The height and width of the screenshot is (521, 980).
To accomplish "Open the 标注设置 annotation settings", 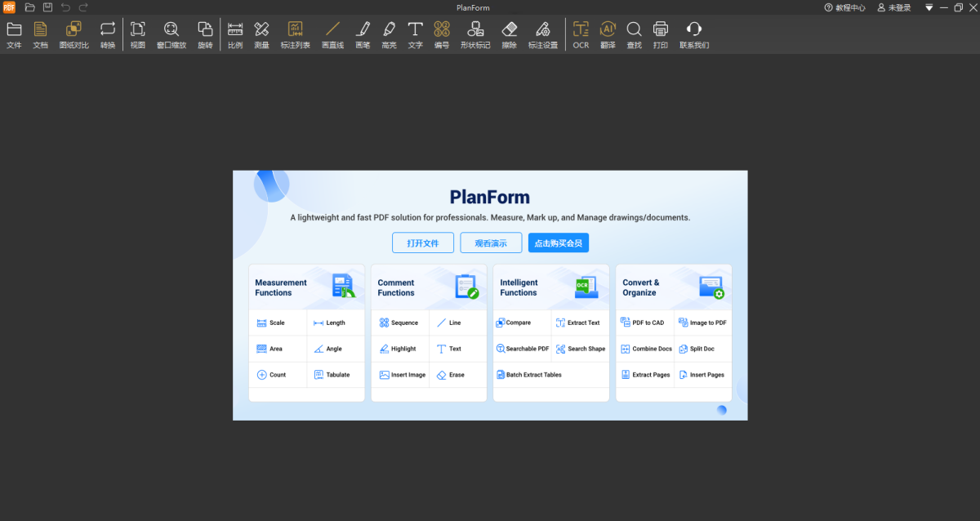I will click(x=542, y=34).
